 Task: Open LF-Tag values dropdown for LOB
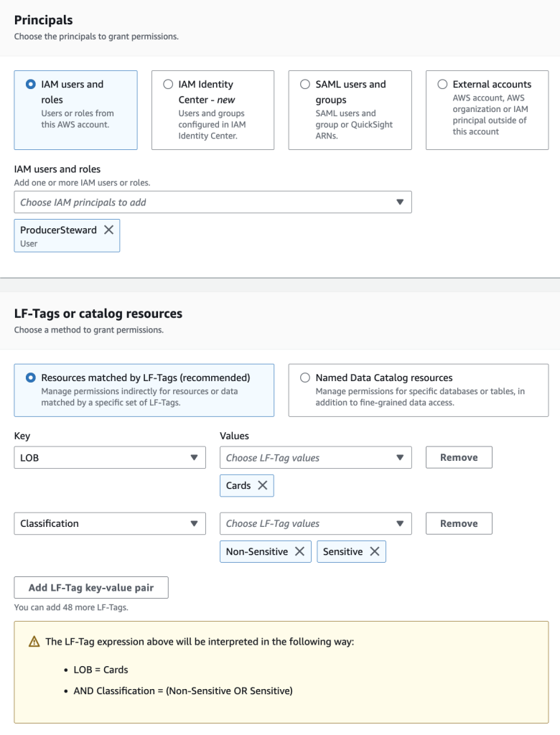click(x=315, y=457)
